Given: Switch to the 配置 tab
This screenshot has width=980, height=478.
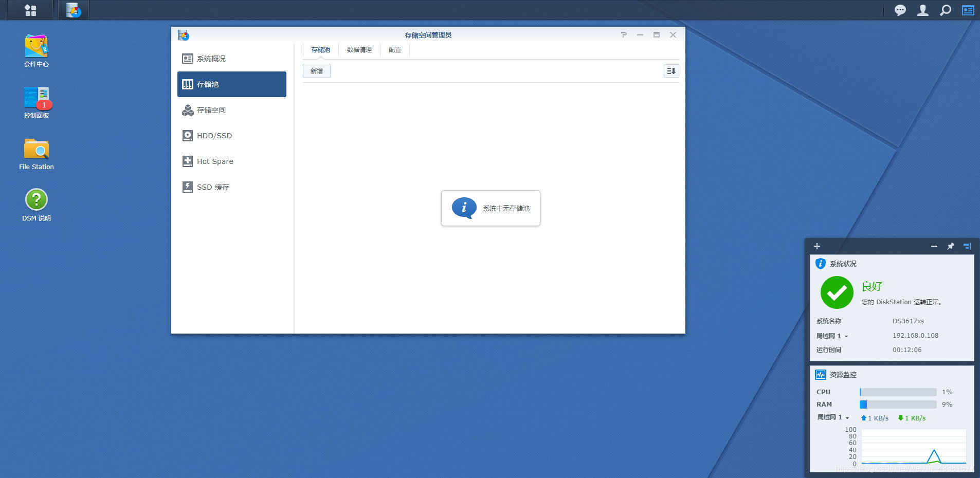Looking at the screenshot, I should click(395, 50).
